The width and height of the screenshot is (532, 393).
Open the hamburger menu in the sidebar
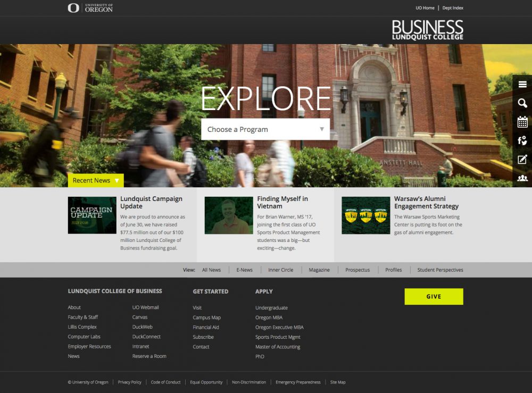tap(522, 84)
